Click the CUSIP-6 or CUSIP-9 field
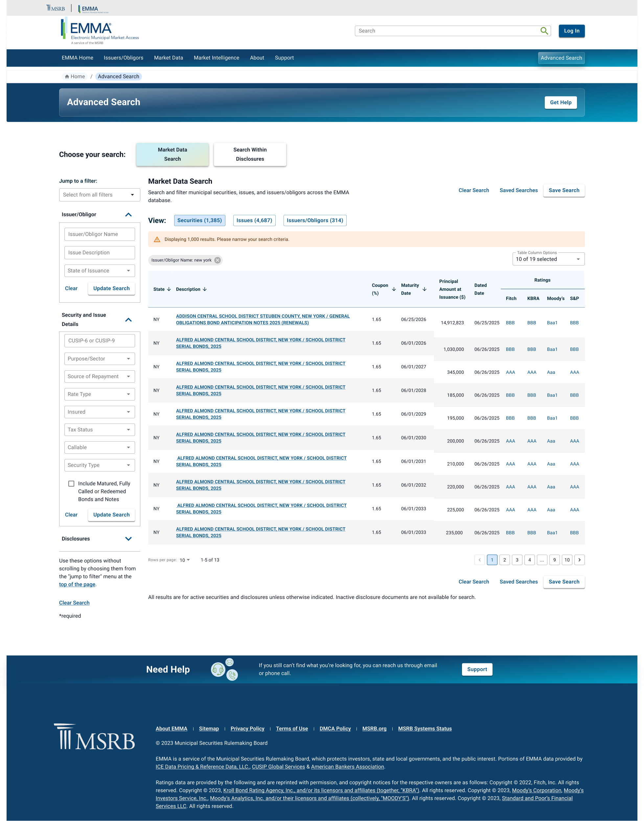644x821 pixels. pos(100,340)
